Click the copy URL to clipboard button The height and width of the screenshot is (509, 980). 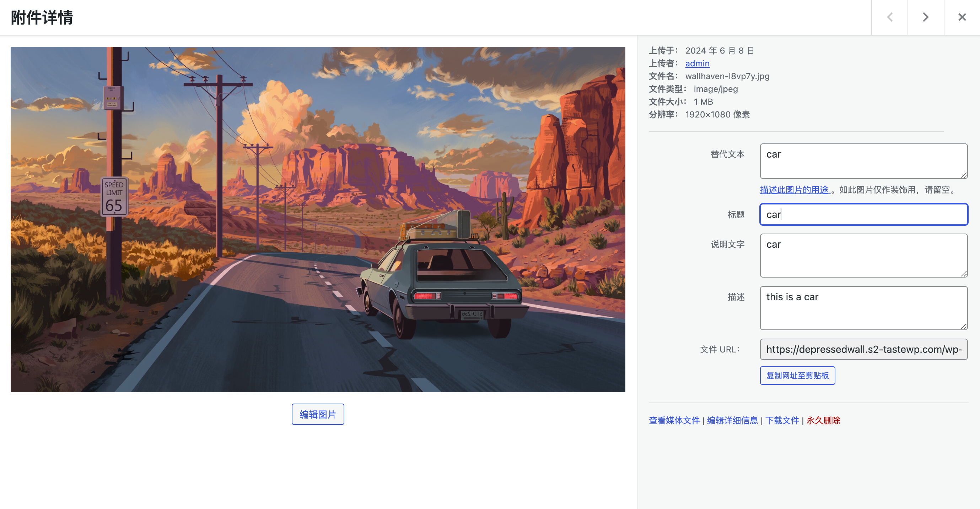click(797, 376)
